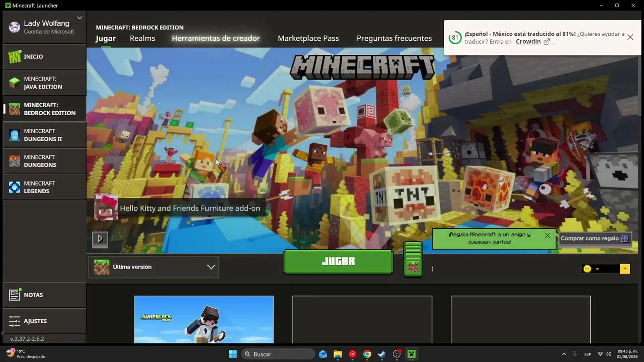This screenshot has height=362, width=644.
Task: Open the Wi-Fi network tray icon
Action: (600, 354)
